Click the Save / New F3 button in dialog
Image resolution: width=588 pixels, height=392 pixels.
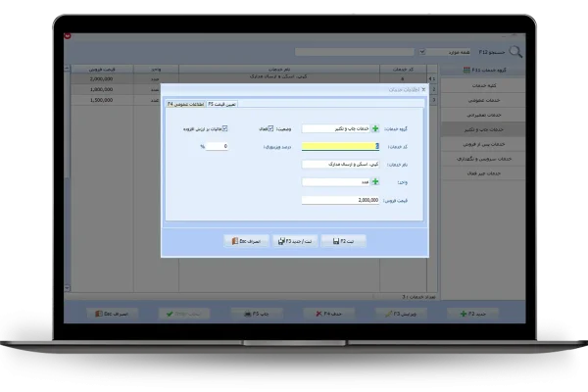(x=295, y=241)
